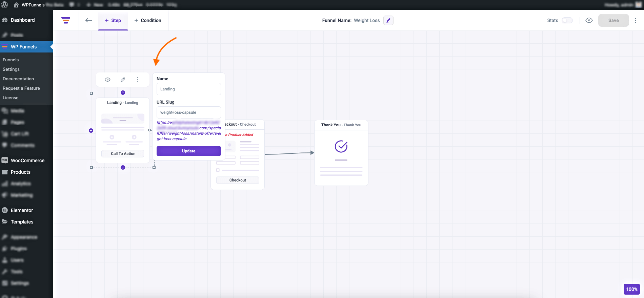This screenshot has width=644, height=298.
Task: Open the landing page URL link
Action: (189, 131)
